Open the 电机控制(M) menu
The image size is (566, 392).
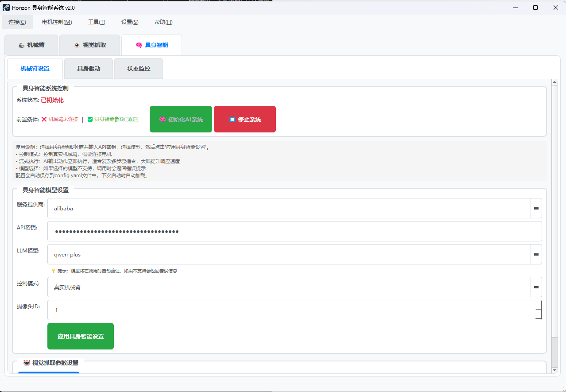click(57, 22)
